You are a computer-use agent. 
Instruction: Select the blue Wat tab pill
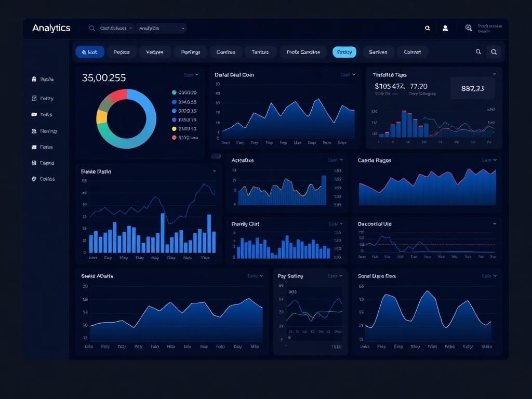[90, 52]
